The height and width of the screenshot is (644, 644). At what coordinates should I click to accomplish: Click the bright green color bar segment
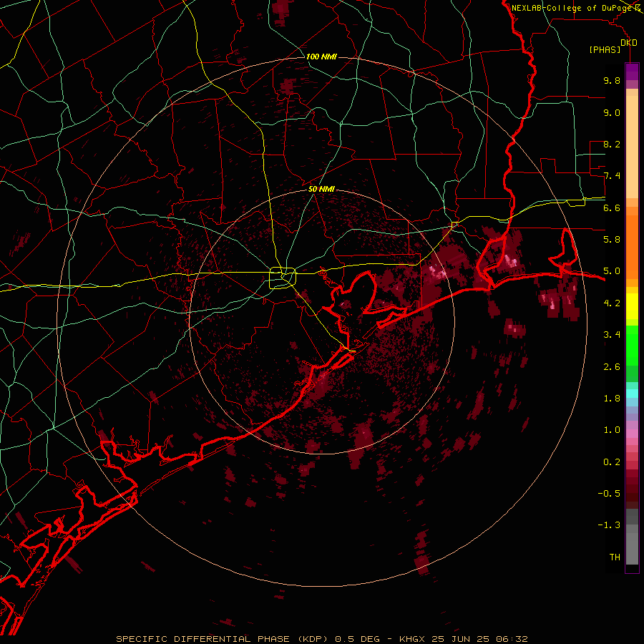632,346
